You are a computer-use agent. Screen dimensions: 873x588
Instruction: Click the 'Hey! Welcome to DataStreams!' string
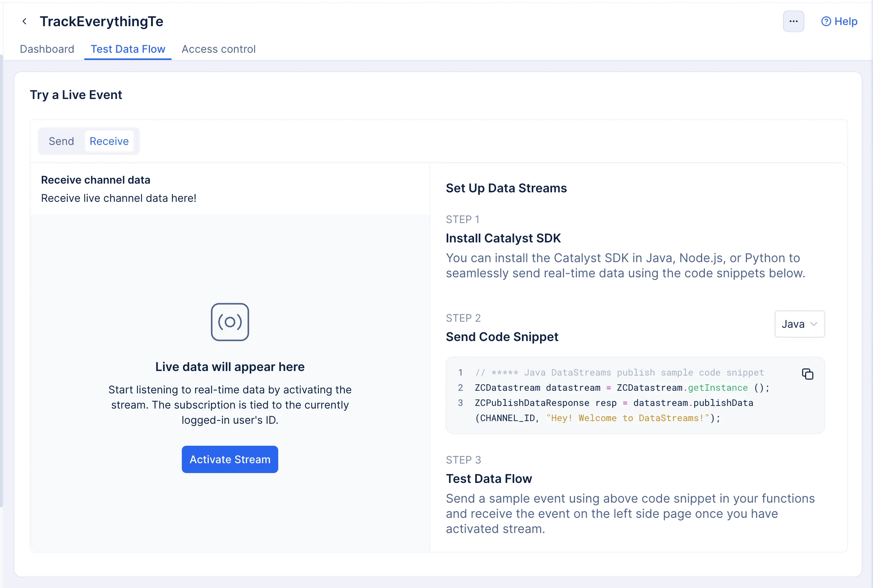628,418
